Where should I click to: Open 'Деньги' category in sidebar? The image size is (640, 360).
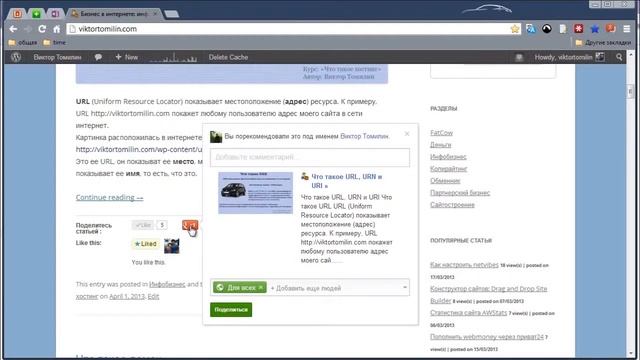click(x=440, y=145)
